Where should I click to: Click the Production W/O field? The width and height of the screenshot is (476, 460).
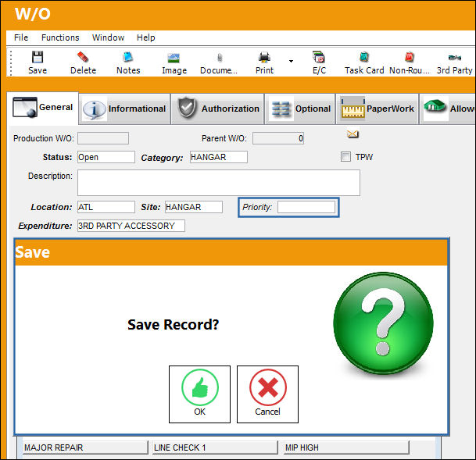pyautogui.click(x=103, y=138)
